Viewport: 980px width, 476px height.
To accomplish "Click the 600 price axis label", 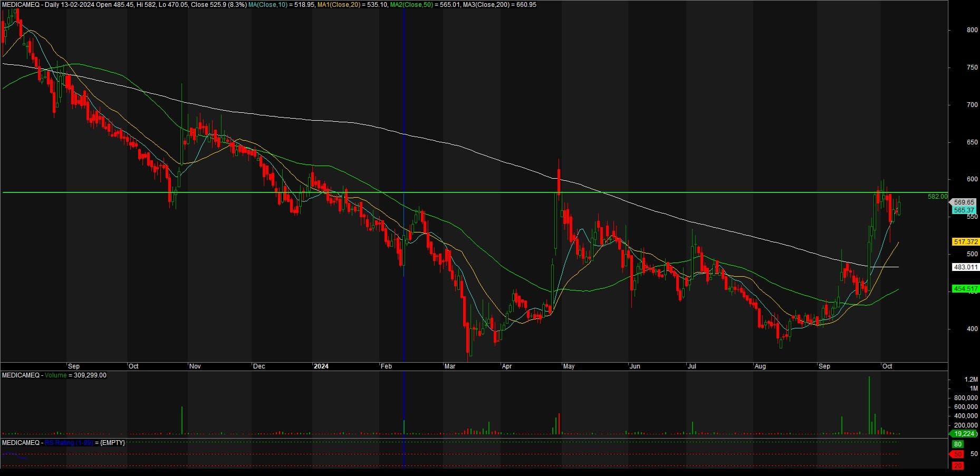I will [972, 179].
